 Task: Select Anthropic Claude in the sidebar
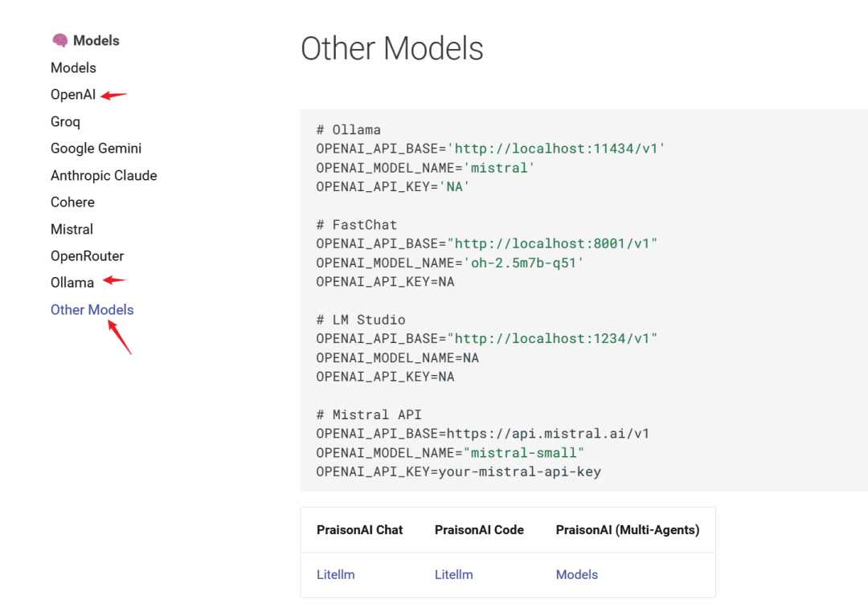click(x=104, y=176)
